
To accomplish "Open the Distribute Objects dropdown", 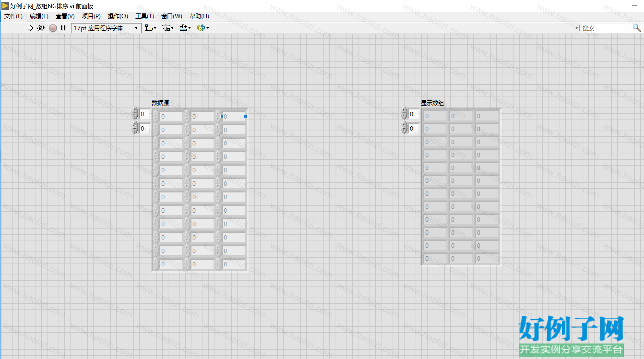I will 167,28.
